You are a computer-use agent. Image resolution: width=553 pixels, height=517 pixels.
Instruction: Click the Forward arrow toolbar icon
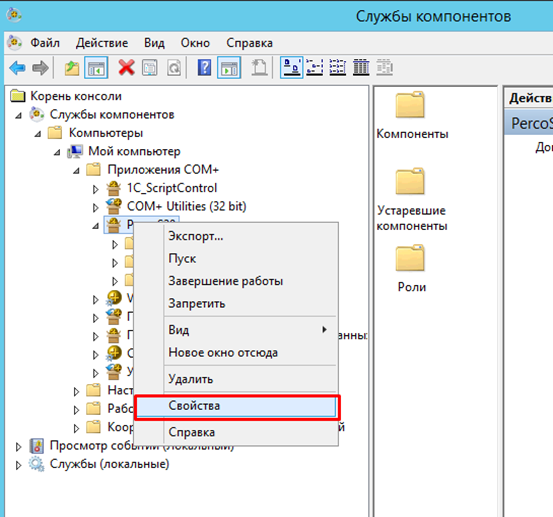40,68
